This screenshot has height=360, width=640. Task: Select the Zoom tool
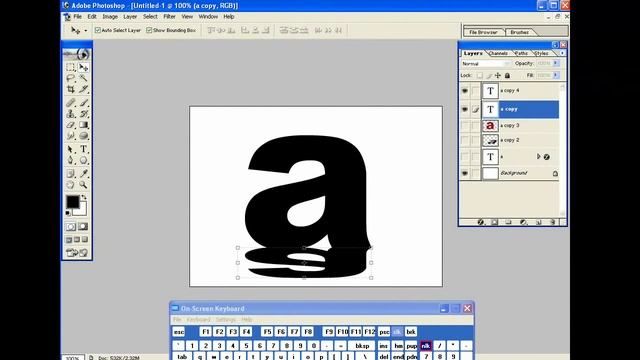(x=83, y=185)
